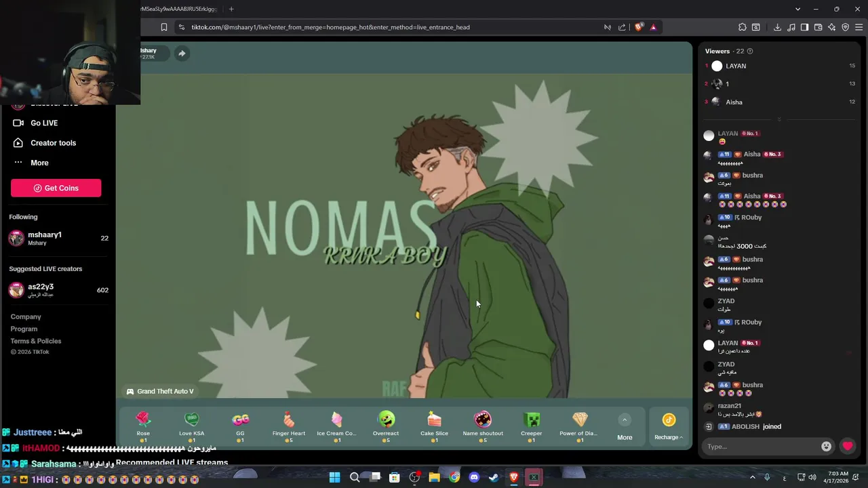
Task: Open taskbar Search
Action: point(355,477)
